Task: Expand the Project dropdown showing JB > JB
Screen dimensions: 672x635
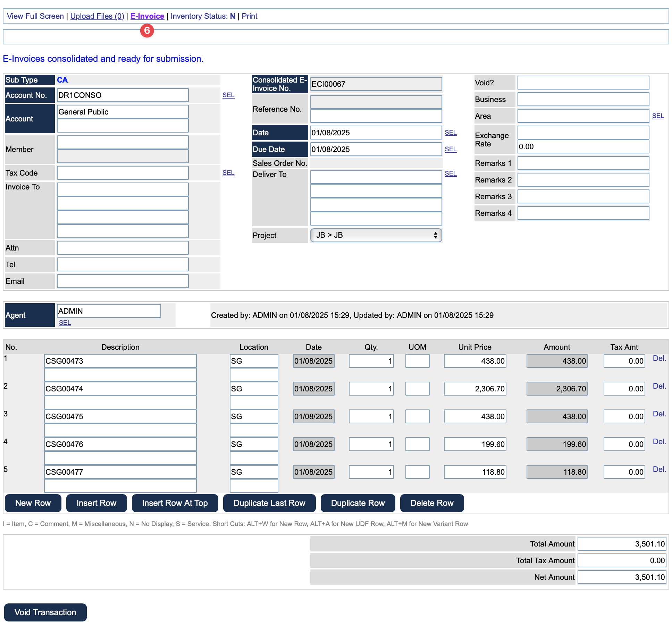Action: [376, 235]
